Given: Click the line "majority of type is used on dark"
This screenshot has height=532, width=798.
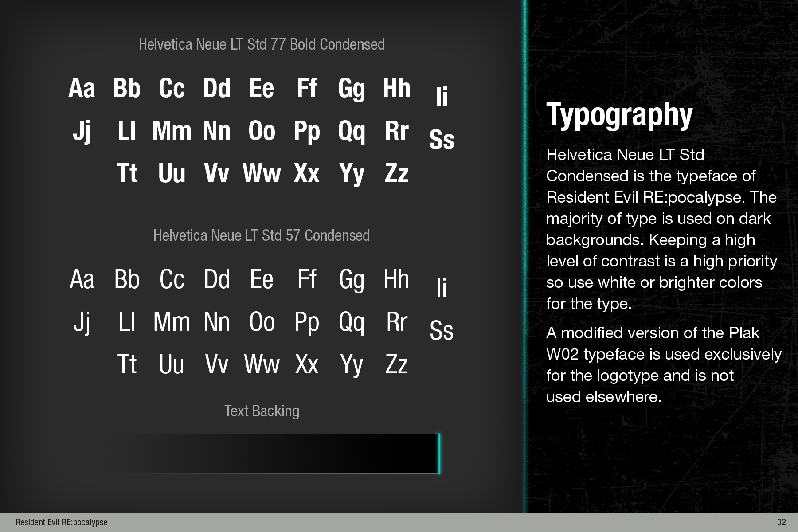Looking at the screenshot, I should [658, 219].
